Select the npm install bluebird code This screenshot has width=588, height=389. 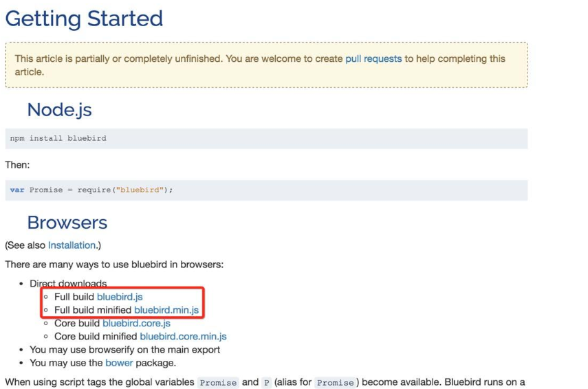58,138
